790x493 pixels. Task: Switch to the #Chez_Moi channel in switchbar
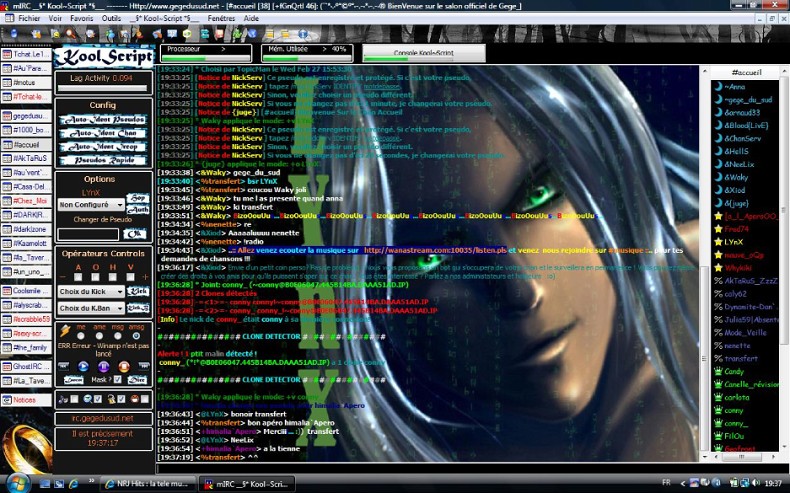pos(26,200)
